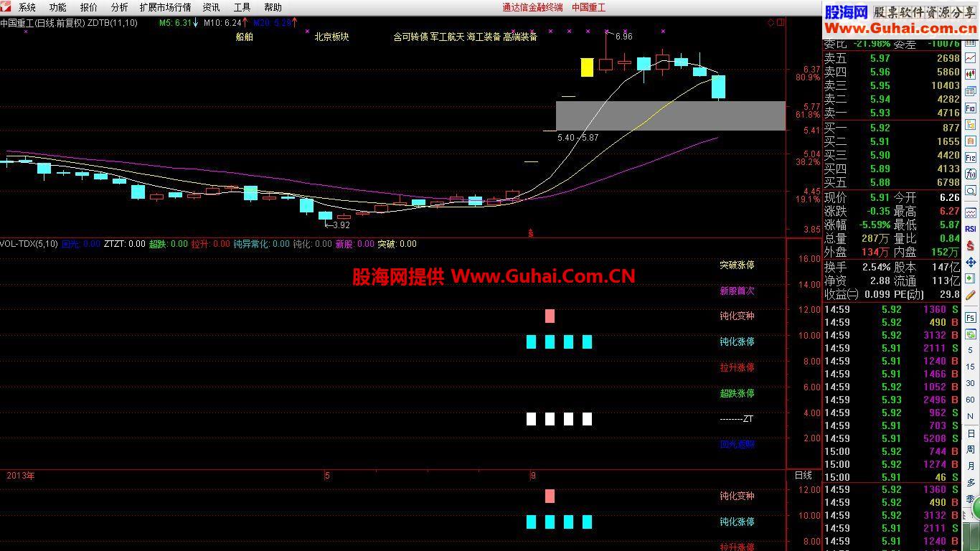Click the 卖五 price 5.97 row

pyautogui.click(x=892, y=58)
